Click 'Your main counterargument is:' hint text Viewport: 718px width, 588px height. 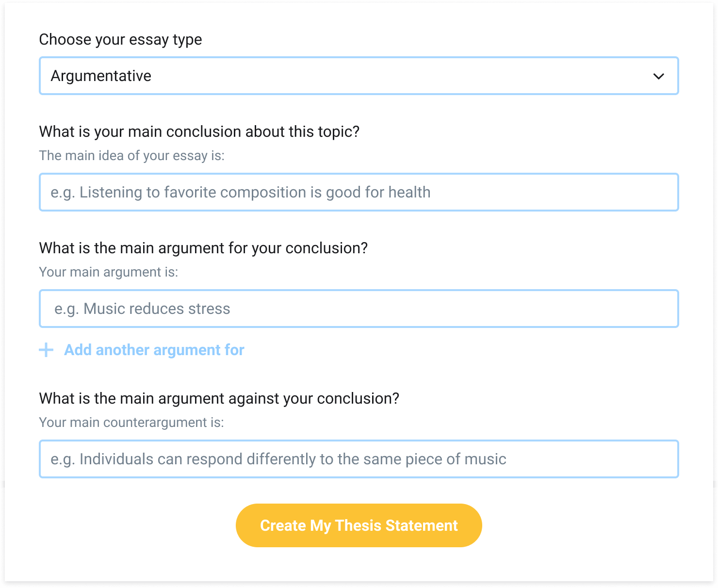point(131,423)
